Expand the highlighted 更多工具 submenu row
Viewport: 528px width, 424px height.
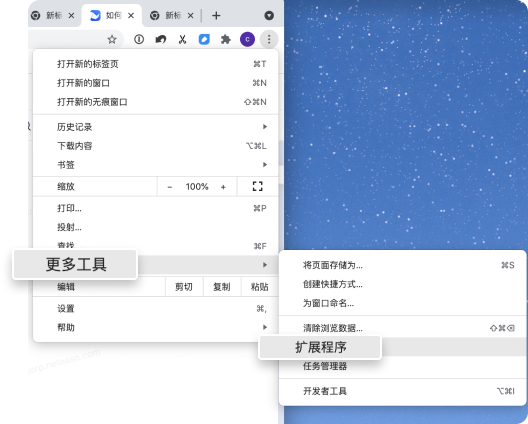(x=156, y=265)
